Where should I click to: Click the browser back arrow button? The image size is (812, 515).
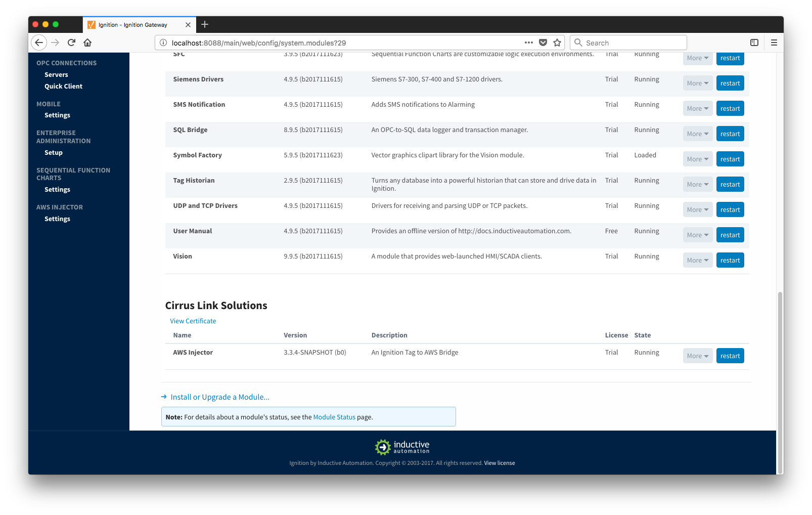pyautogui.click(x=39, y=42)
